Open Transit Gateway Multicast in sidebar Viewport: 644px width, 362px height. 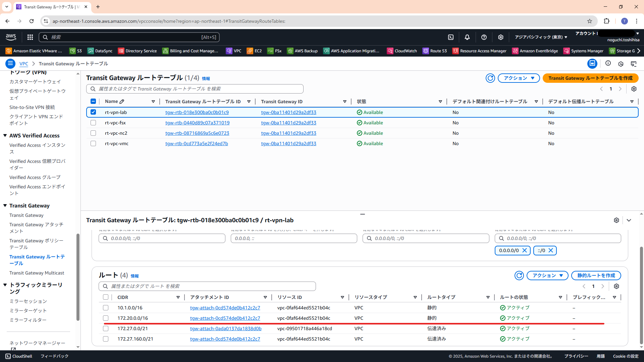37,273
